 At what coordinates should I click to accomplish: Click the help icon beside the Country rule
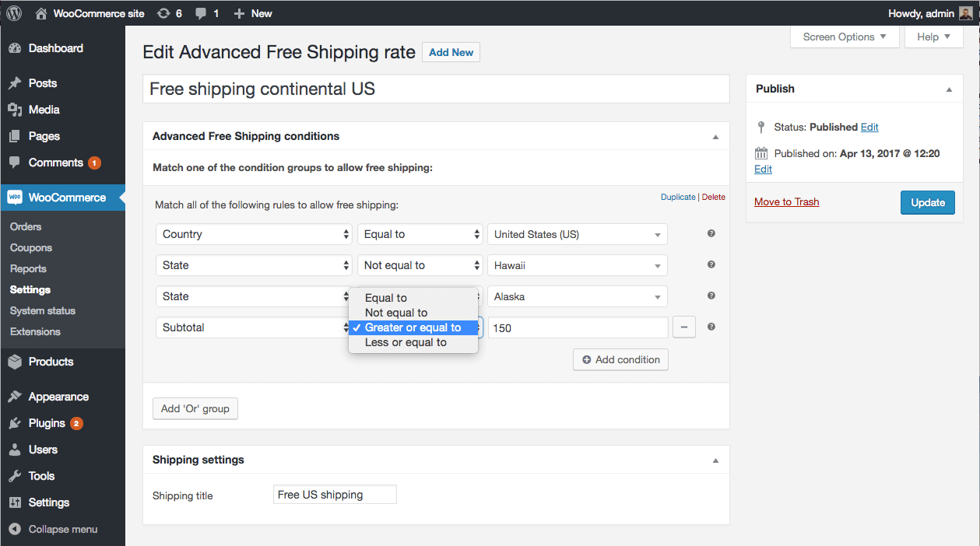(711, 234)
